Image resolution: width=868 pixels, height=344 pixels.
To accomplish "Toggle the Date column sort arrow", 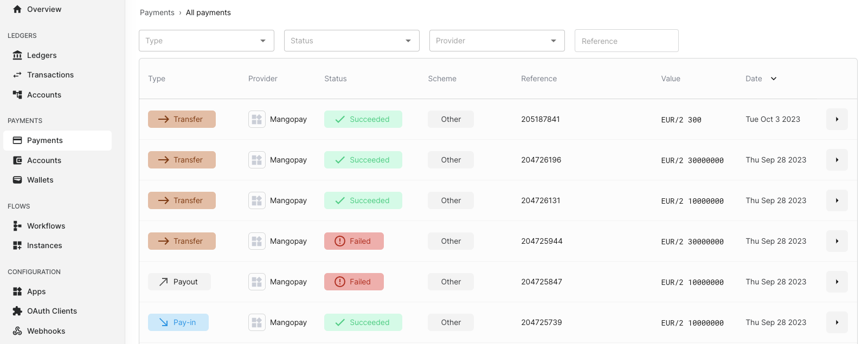I will [774, 79].
